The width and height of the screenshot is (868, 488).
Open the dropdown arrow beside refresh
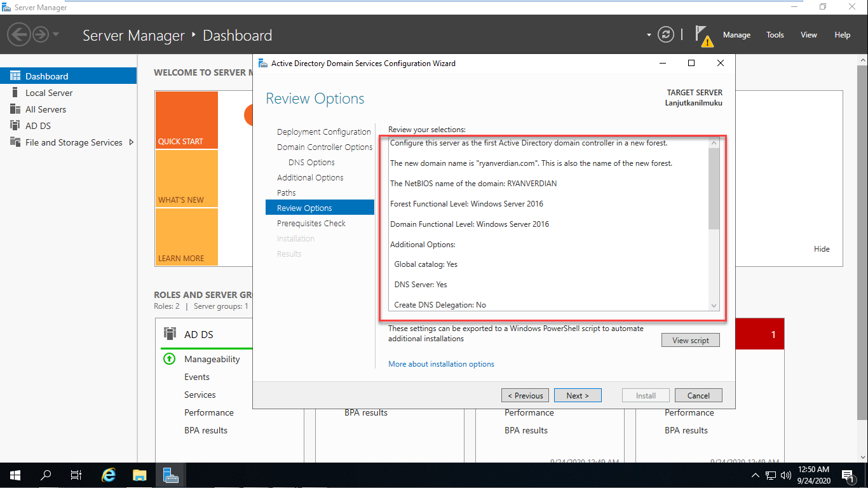[x=648, y=35]
